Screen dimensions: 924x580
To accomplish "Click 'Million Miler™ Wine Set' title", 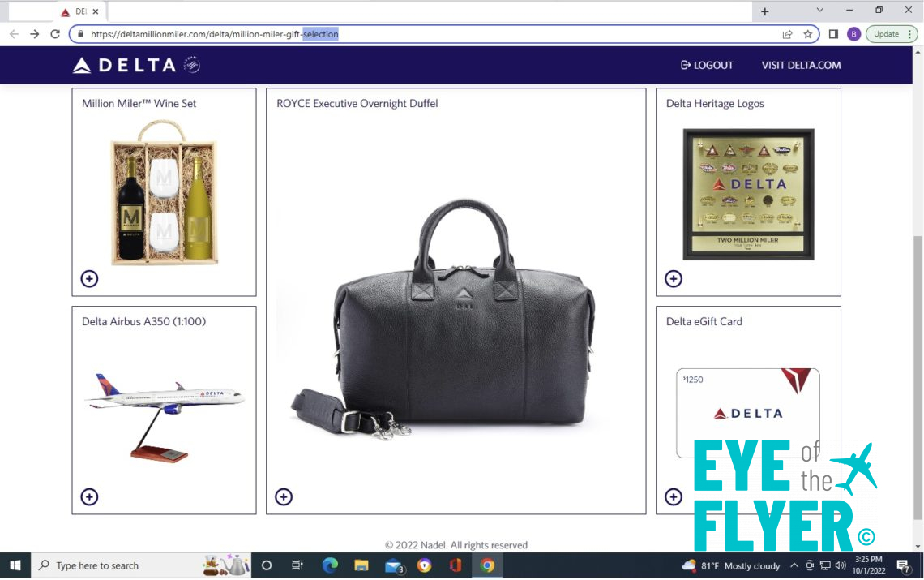I will [139, 103].
